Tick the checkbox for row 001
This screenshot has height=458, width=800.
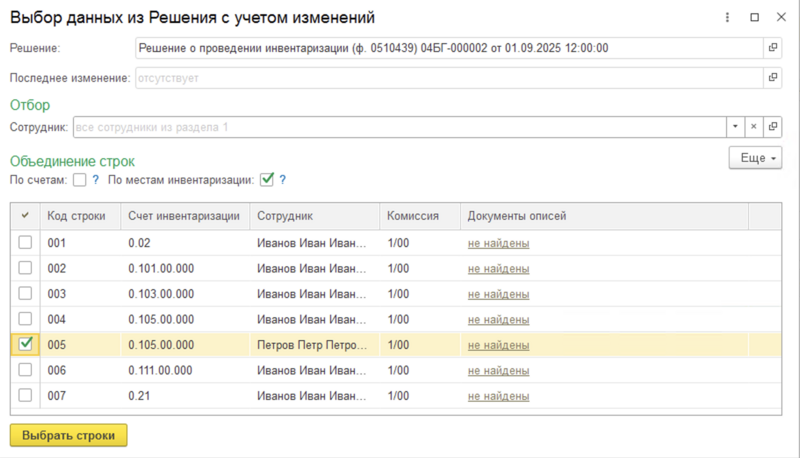pos(26,243)
